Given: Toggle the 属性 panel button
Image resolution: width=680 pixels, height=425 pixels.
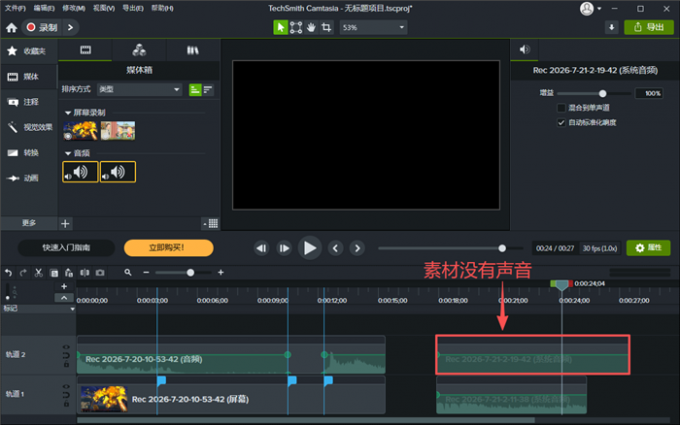Looking at the screenshot, I should [648, 248].
